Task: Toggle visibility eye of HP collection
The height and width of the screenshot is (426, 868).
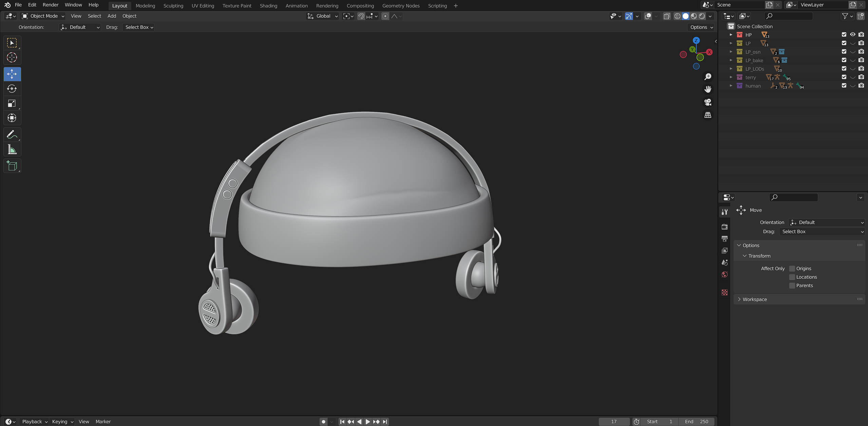Action: pos(852,35)
